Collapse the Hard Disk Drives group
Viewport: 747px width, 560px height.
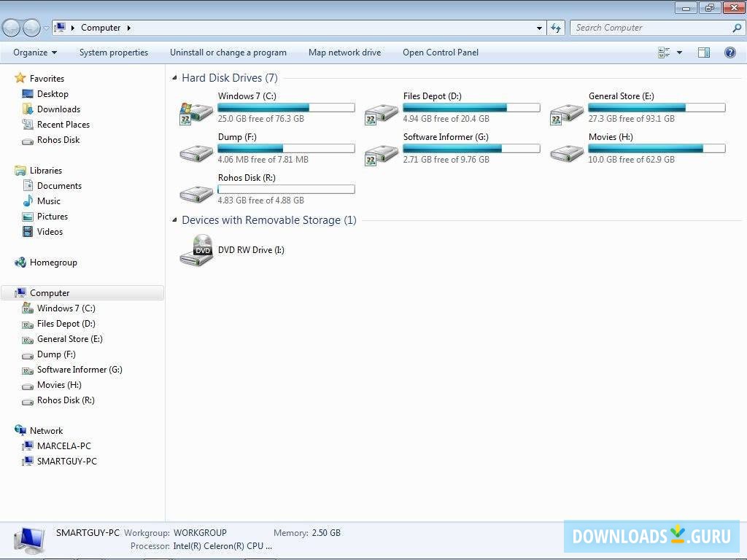click(x=174, y=77)
